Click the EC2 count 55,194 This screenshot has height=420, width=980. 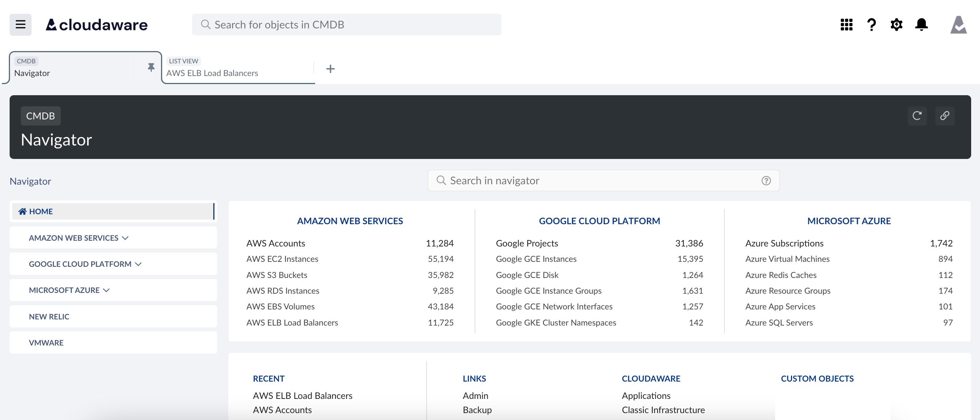point(441,259)
